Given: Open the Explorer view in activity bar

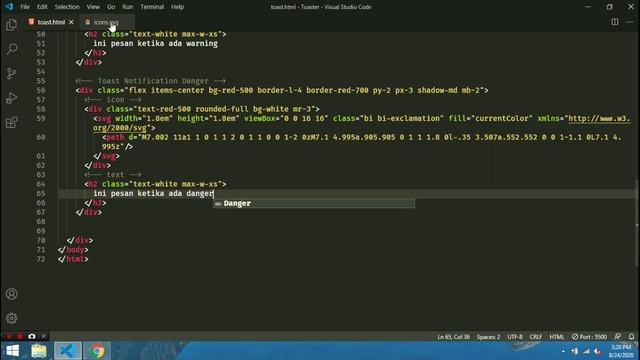Looking at the screenshot, I should (11, 25).
